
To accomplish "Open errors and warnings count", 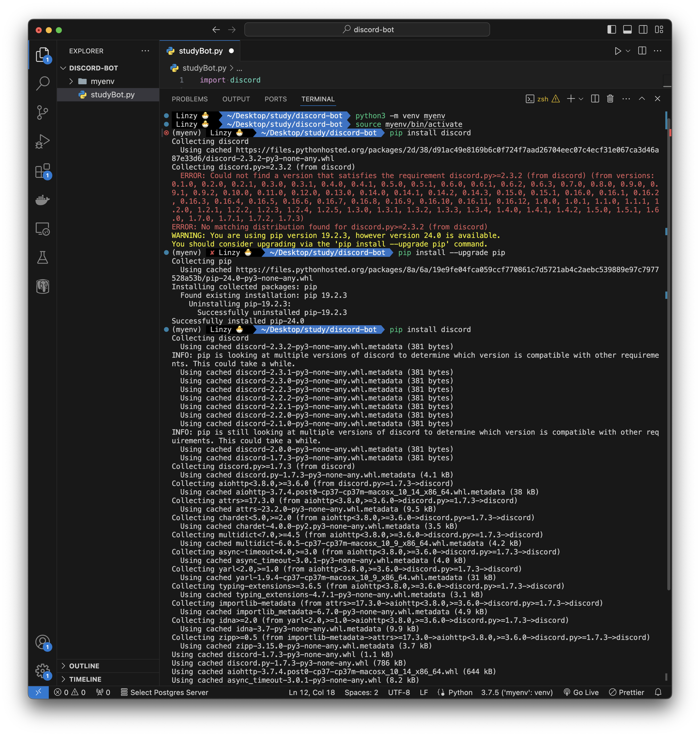I will pos(70,692).
